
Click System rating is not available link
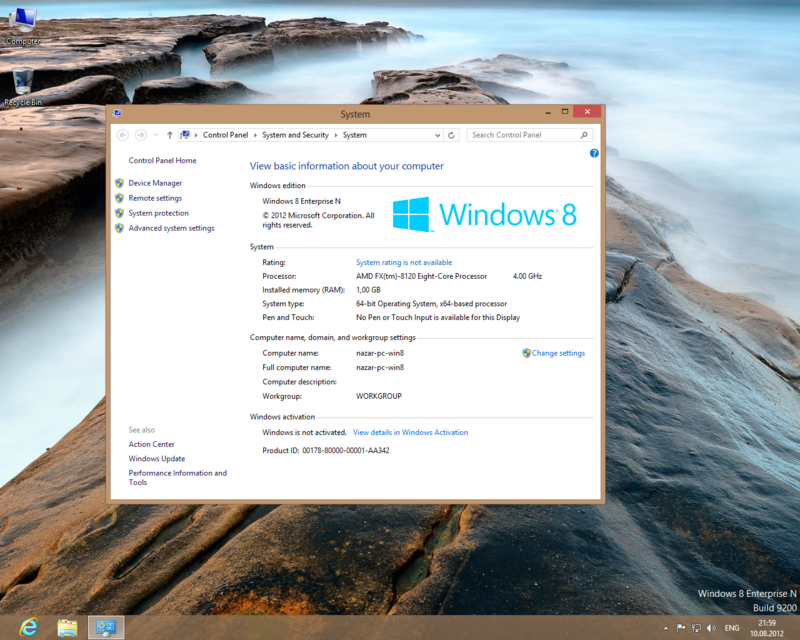tap(404, 262)
